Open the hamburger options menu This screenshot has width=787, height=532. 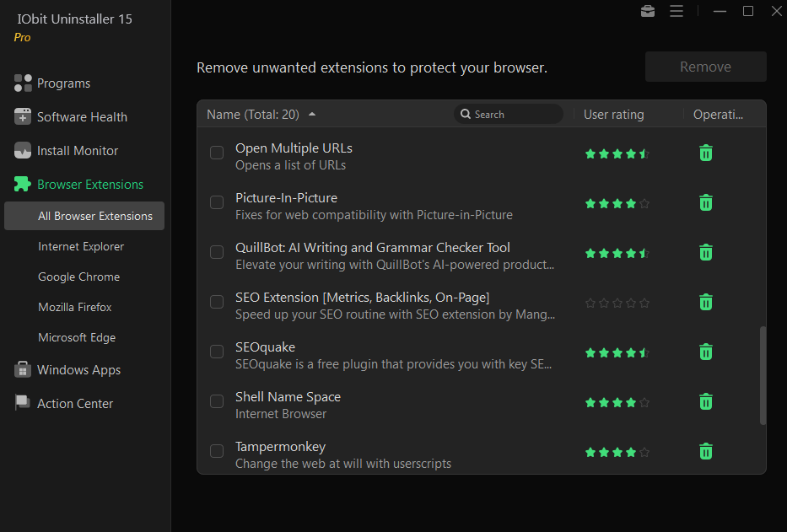pyautogui.click(x=676, y=11)
